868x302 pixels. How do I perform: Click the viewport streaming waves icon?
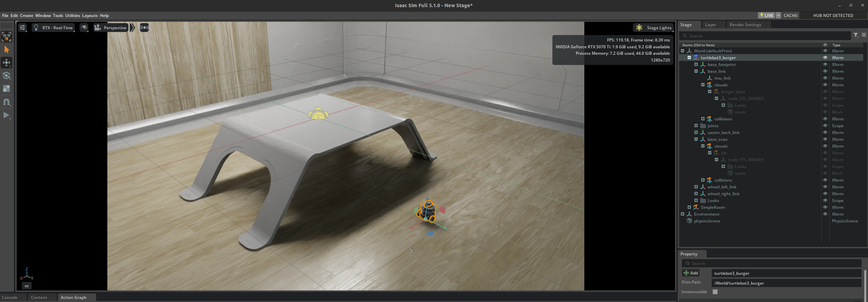[x=144, y=28]
